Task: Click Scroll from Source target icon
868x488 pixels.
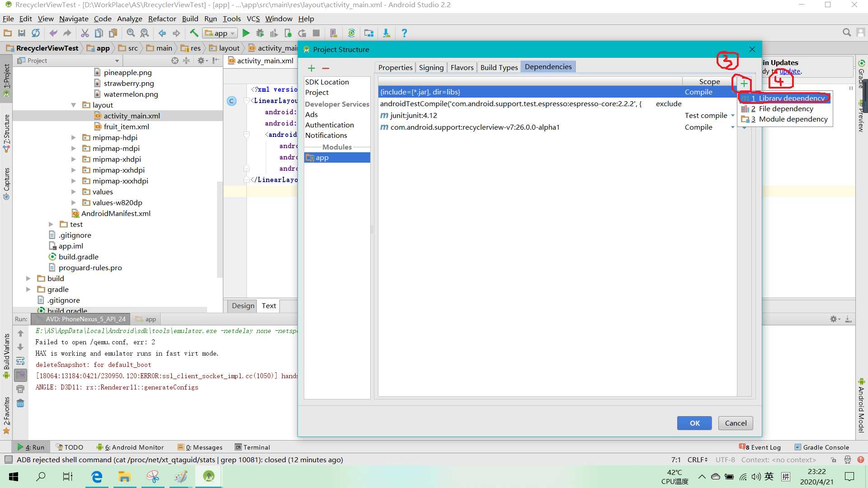Action: point(175,61)
